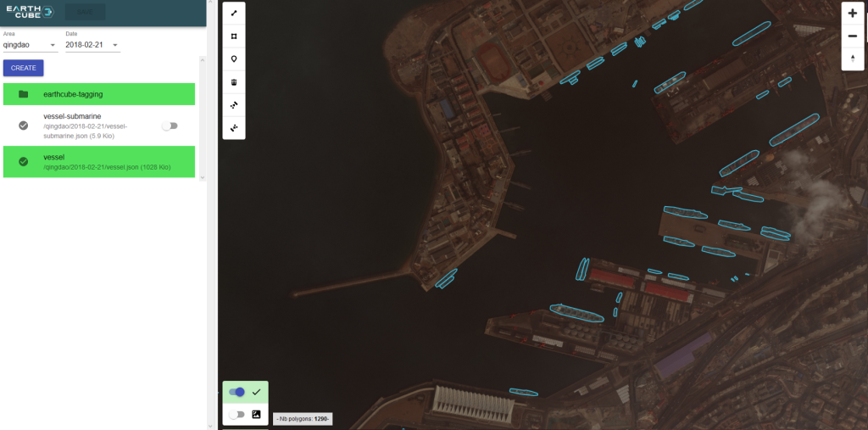Select the vessel-submarine layer entry
The image size is (868, 430).
pyautogui.click(x=99, y=126)
